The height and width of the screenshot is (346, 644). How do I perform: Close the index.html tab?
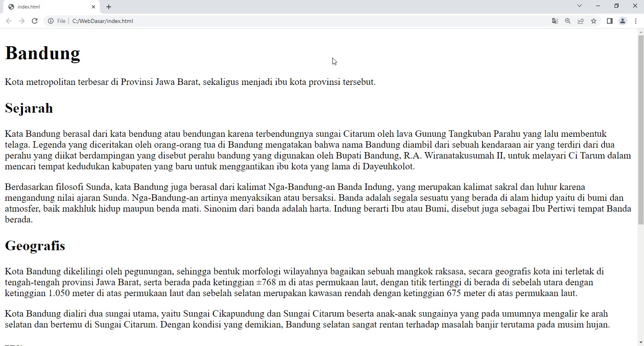coord(93,7)
